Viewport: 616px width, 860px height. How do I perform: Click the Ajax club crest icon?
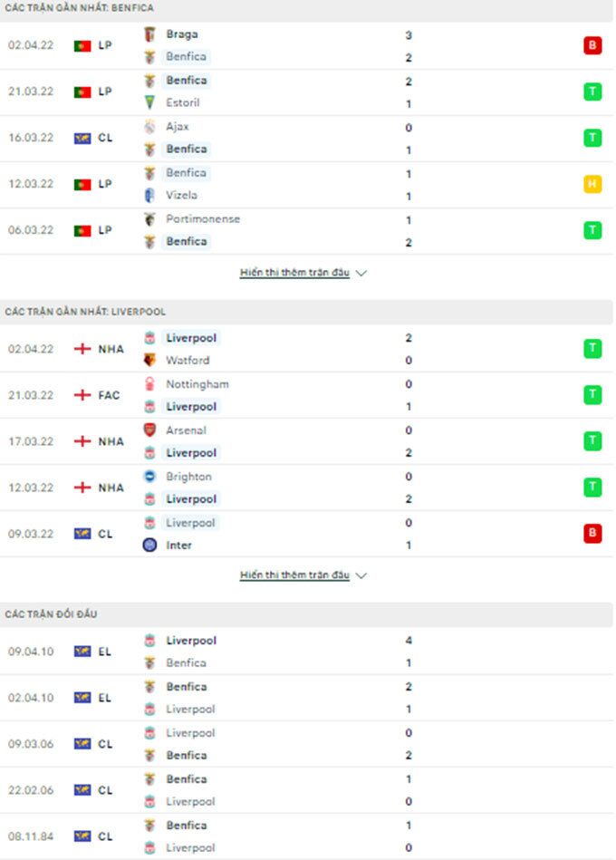tap(149, 127)
